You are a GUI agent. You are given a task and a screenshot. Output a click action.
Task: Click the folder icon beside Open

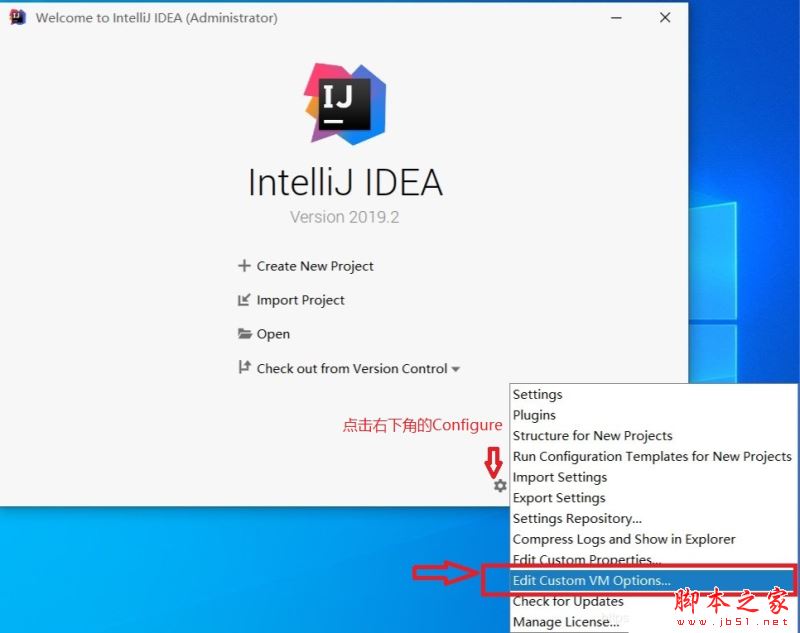(245, 334)
